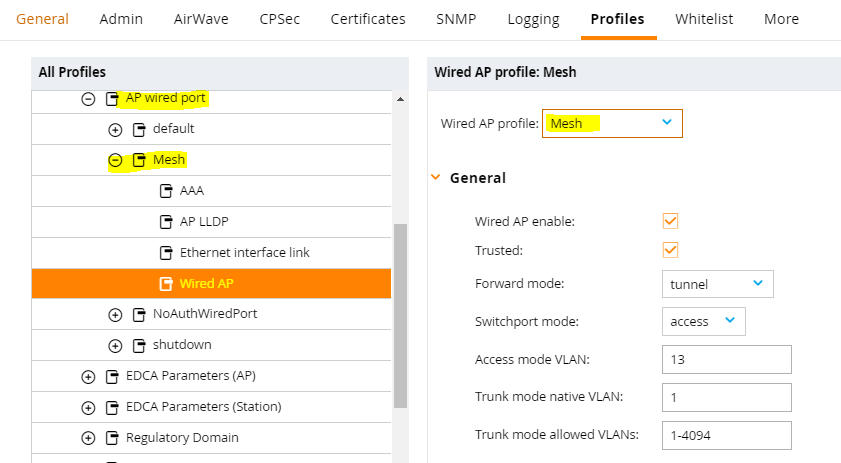
Task: Click the shutdown profile document icon
Action: tap(139, 346)
